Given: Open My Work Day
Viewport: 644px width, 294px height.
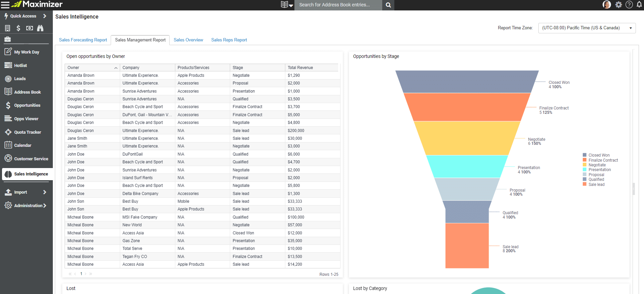Looking at the screenshot, I should (26, 52).
